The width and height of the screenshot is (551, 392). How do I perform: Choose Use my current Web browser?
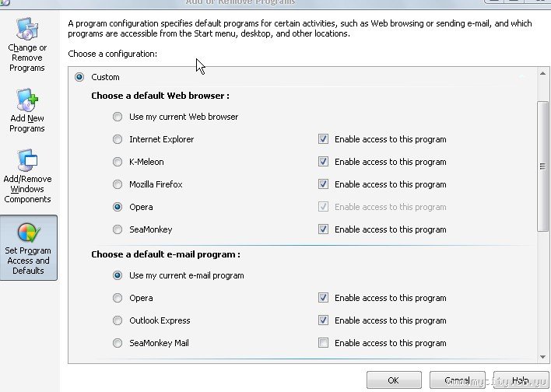point(118,117)
